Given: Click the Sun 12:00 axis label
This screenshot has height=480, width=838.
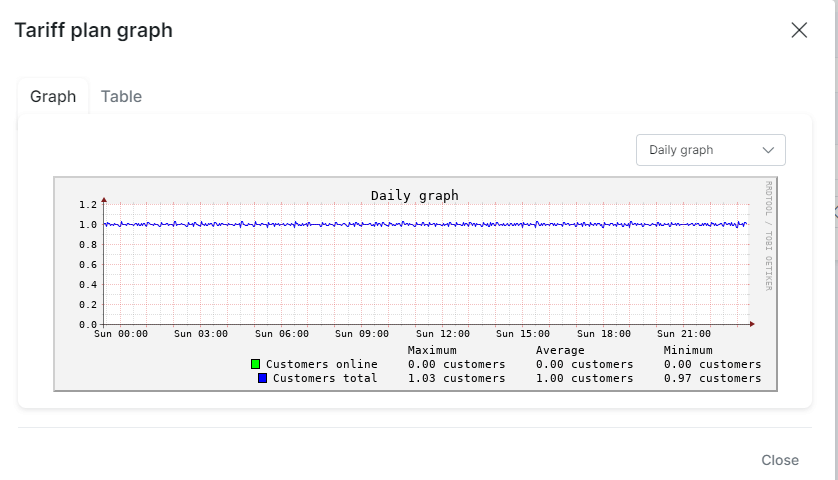Looking at the screenshot, I should click(x=443, y=334).
